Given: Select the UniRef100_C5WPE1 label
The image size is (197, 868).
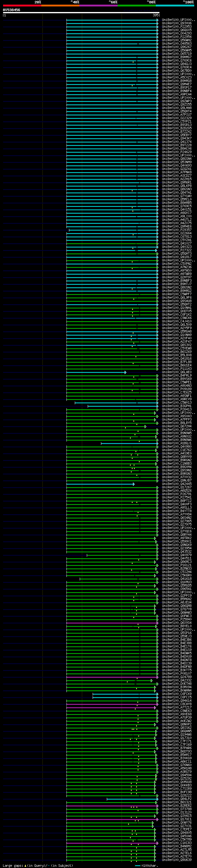Looking at the screenshot, I should pyautogui.click(x=177, y=382).
